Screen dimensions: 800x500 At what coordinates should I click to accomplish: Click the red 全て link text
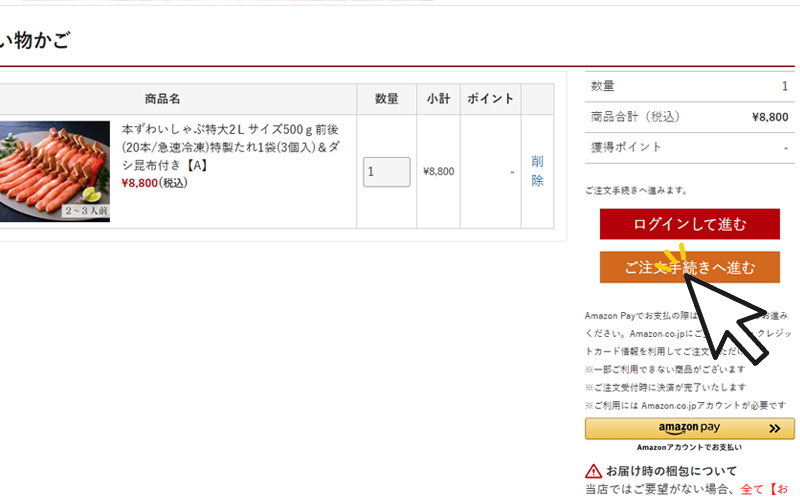[x=752, y=489]
